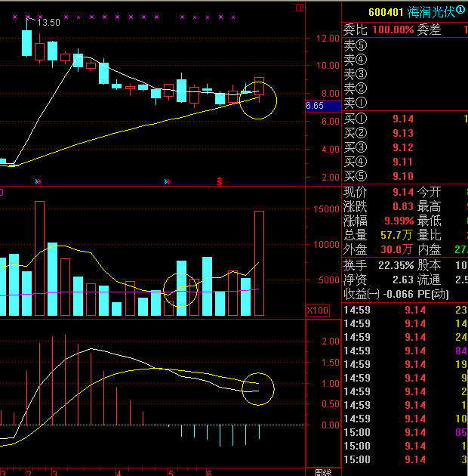Click the yellow circle on the MACD lines
468x476 pixels.
[x=258, y=389]
